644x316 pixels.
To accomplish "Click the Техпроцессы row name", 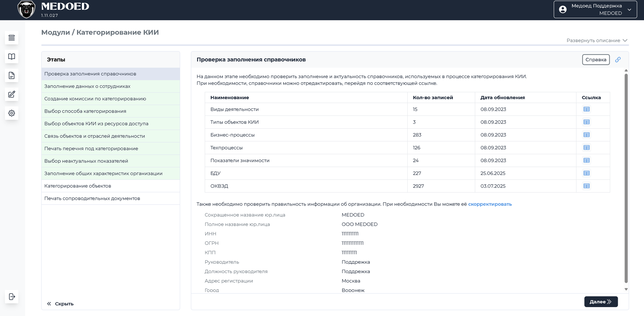I will (x=226, y=148).
